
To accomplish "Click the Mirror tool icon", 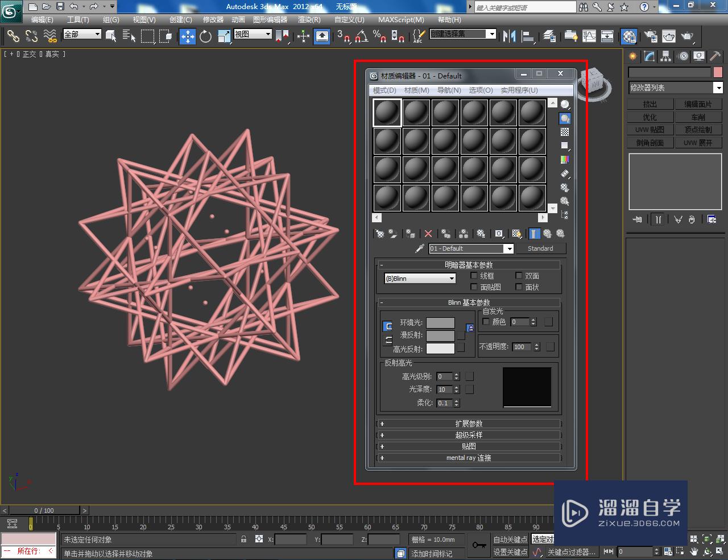I will tap(510, 36).
